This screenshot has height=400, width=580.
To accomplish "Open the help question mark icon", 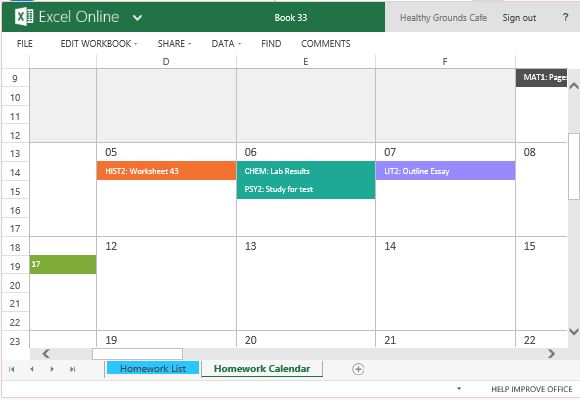I will coord(565,17).
